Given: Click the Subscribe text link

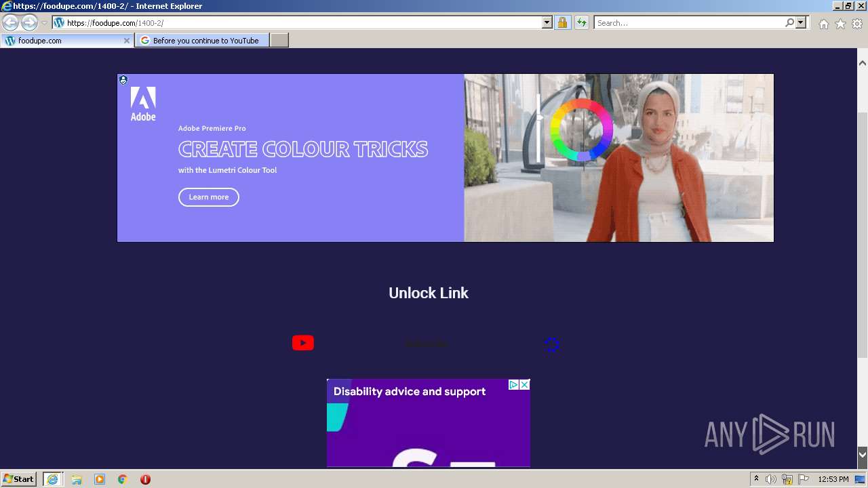Looking at the screenshot, I should coord(427,344).
